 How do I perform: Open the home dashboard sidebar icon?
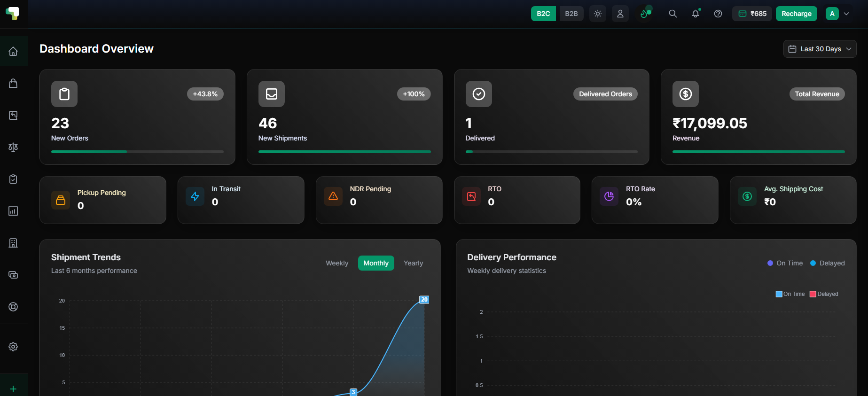(13, 51)
